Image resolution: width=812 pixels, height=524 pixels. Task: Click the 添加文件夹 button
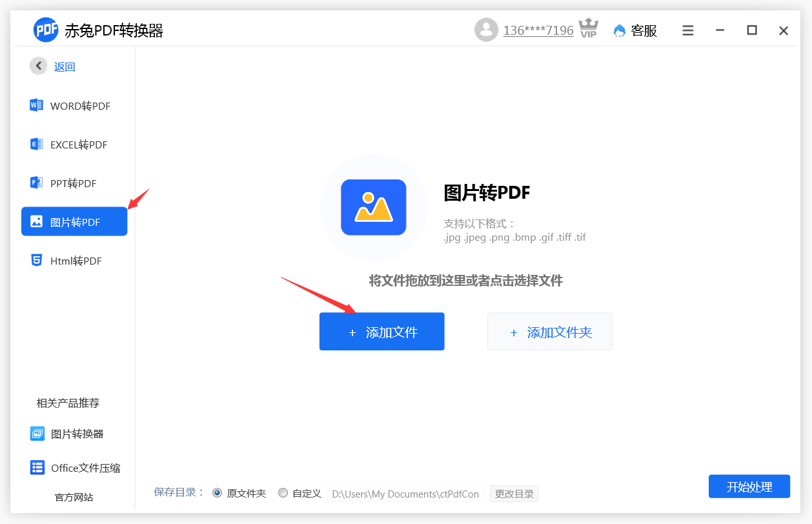[549, 332]
